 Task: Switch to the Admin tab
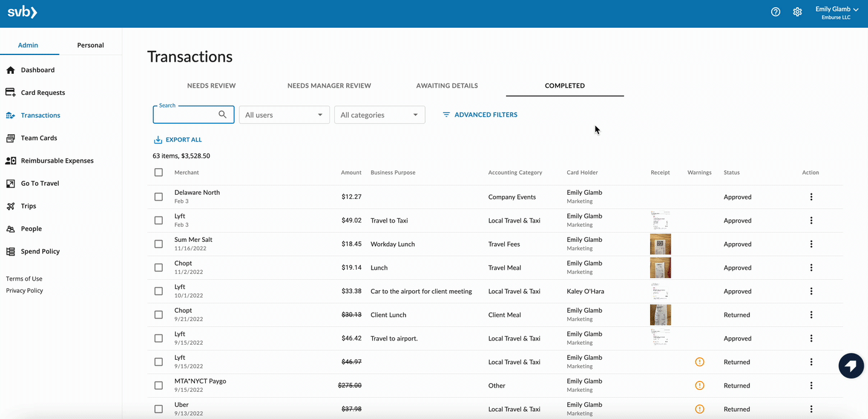[x=28, y=45]
